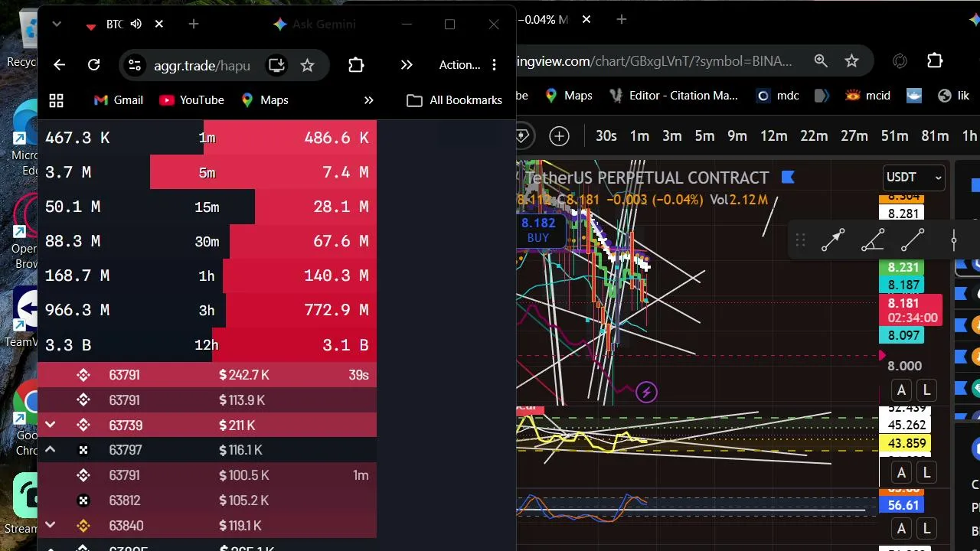Reload the aggr.trade page
Image resolution: width=980 pixels, height=551 pixels.
[x=93, y=65]
